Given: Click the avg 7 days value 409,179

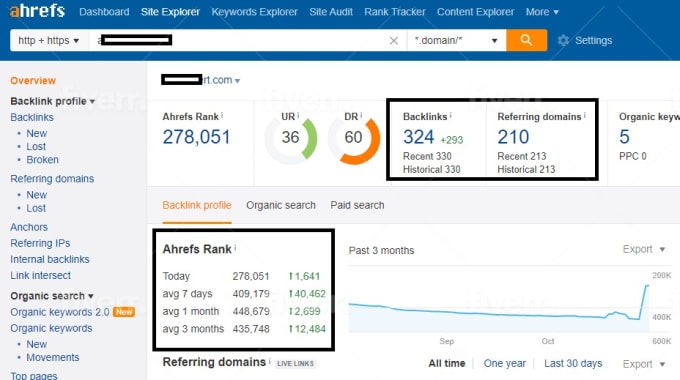Looking at the screenshot, I should [251, 294].
